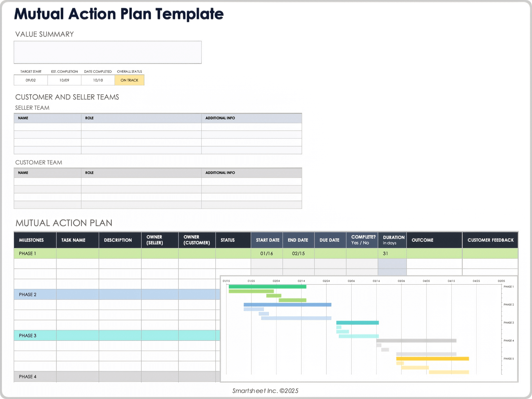Click the Date Completed cell 10/10

98,80
